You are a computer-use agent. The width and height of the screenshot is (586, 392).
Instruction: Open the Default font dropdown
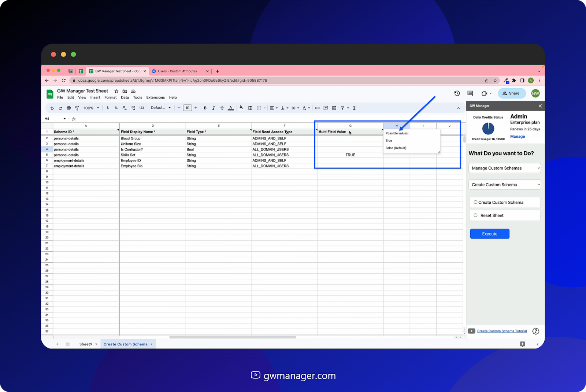pyautogui.click(x=161, y=108)
